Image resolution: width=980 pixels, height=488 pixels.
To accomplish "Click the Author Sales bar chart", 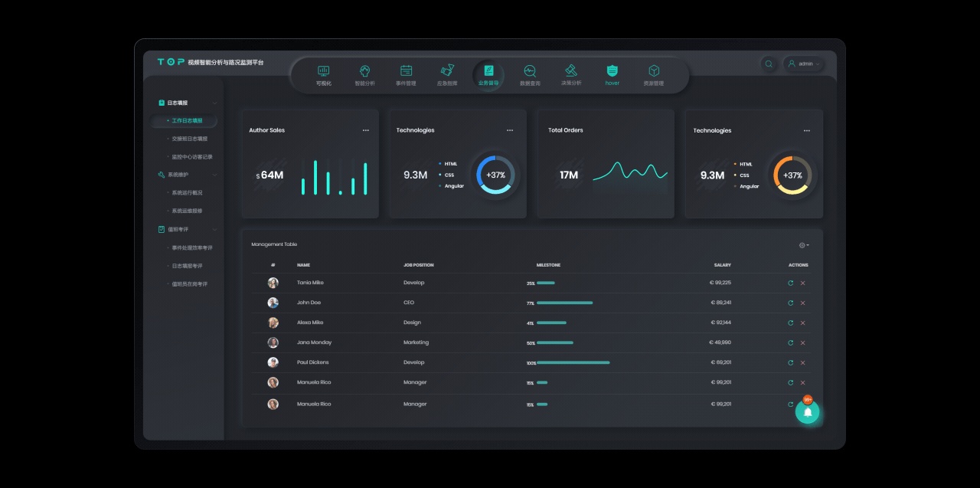I will 334,177.
